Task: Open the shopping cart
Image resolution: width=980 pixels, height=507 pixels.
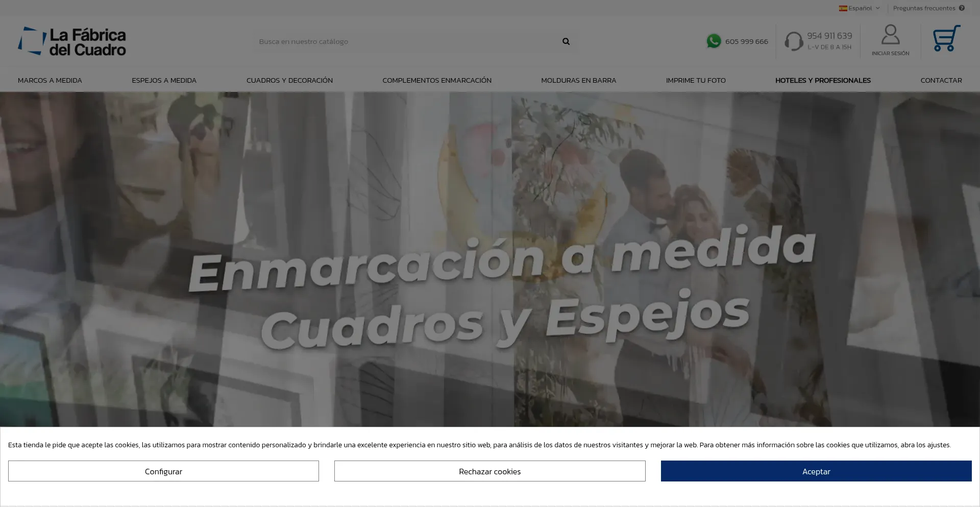Action: (946, 40)
